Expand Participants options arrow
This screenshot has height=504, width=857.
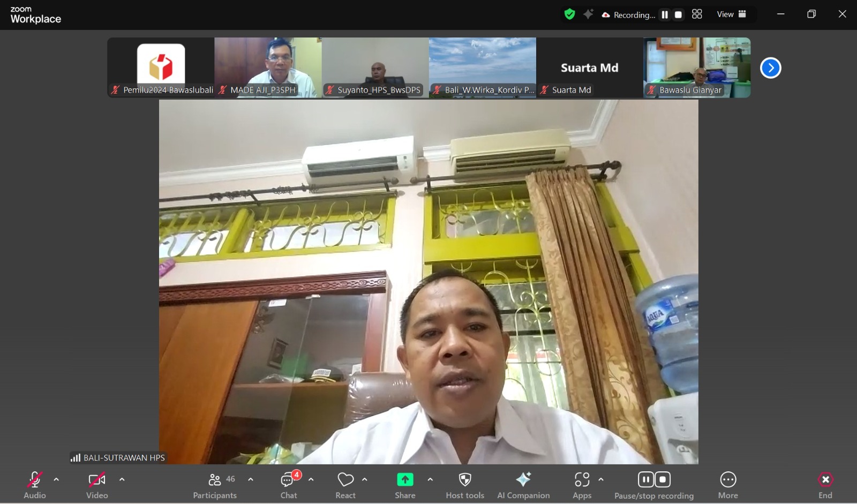[251, 479]
